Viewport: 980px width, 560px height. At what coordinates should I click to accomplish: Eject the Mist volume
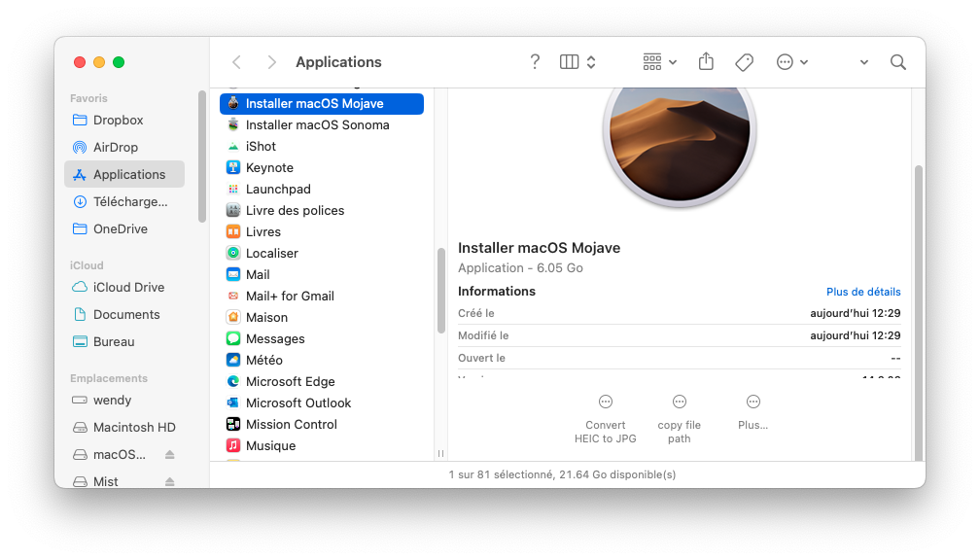click(170, 481)
